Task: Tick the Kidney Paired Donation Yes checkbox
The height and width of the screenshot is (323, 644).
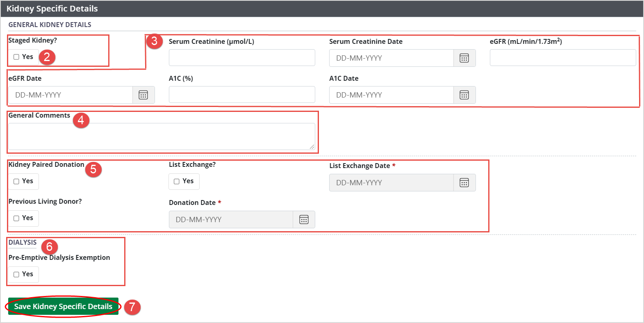Action: click(16, 181)
